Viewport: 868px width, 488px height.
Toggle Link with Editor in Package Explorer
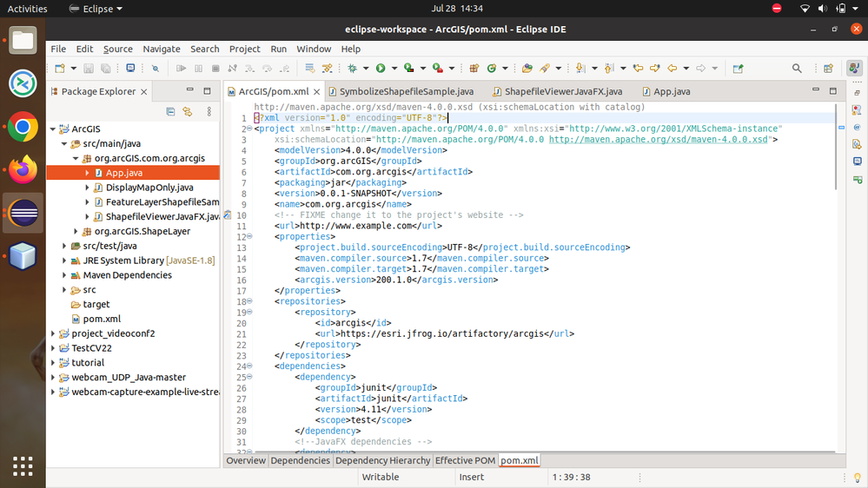pyautogui.click(x=187, y=111)
